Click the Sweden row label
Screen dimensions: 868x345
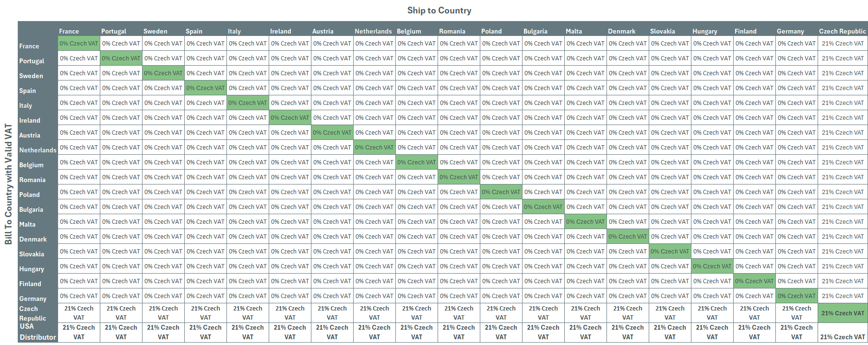31,76
